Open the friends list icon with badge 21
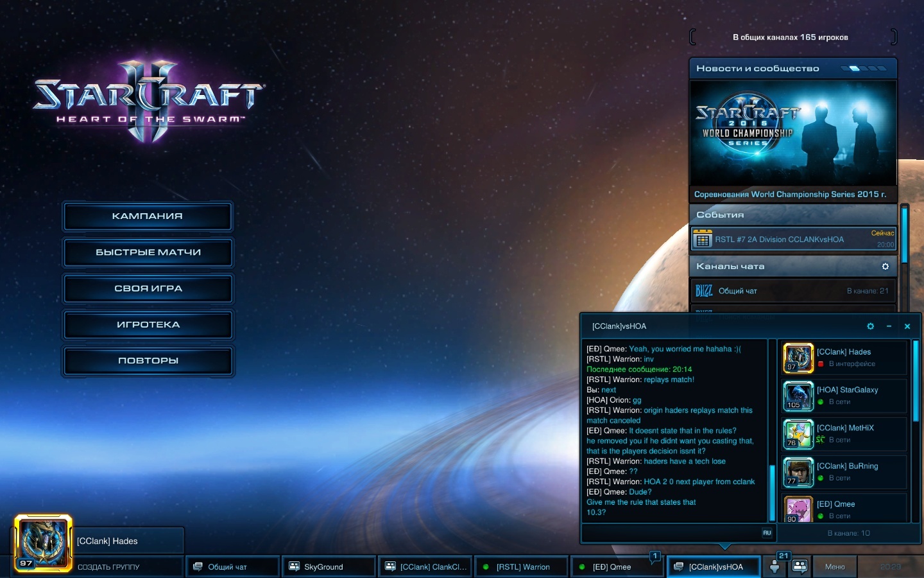The width and height of the screenshot is (924, 578). tap(775, 566)
